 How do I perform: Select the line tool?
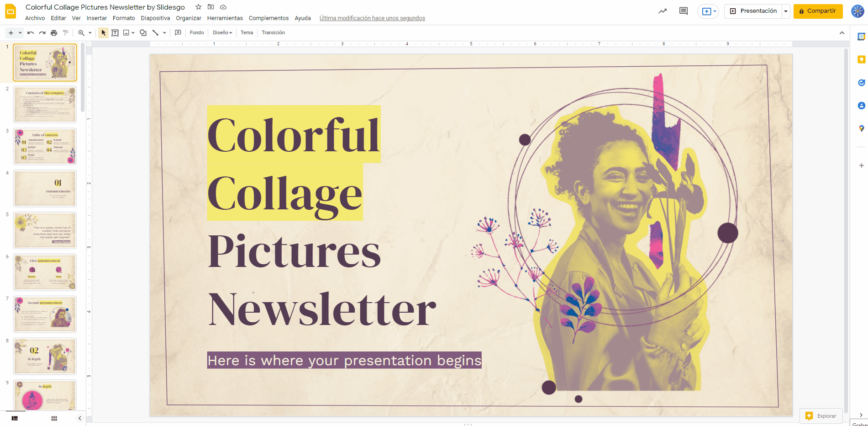point(155,33)
